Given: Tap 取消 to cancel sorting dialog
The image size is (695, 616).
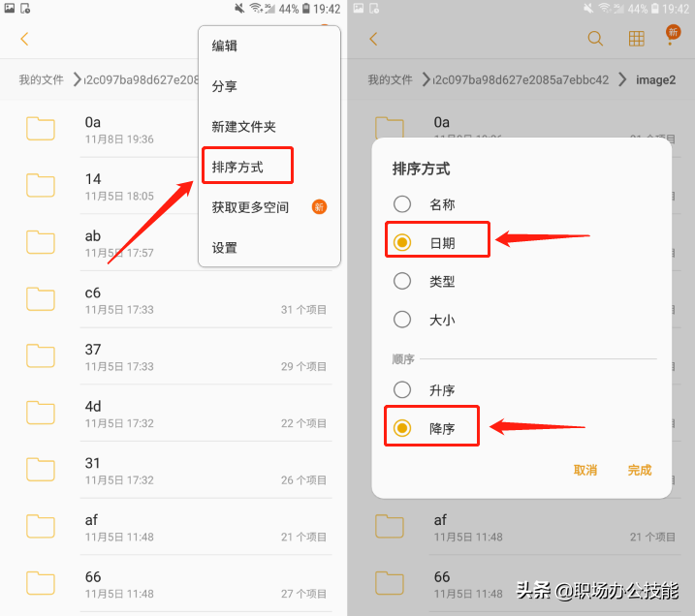Looking at the screenshot, I should [x=585, y=471].
